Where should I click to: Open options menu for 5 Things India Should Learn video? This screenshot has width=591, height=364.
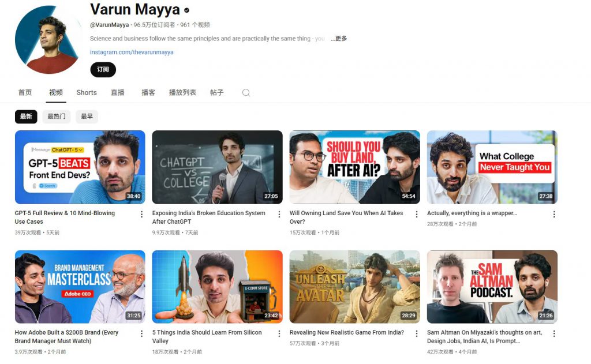point(279,333)
